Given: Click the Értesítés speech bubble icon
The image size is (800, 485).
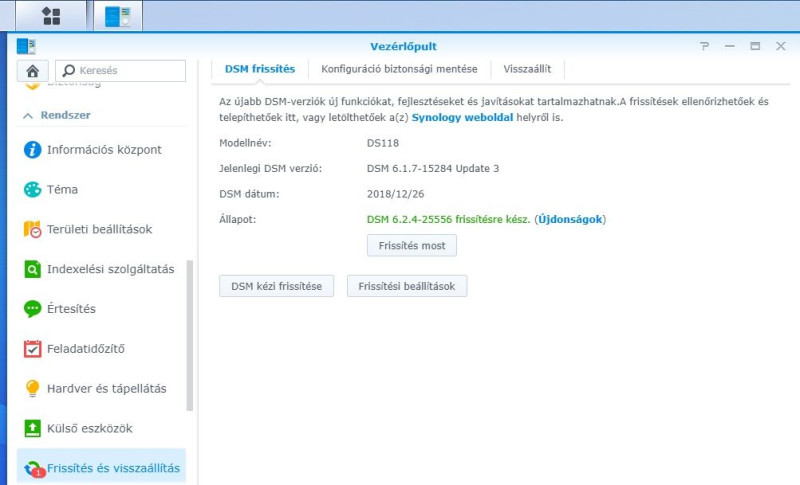Looking at the screenshot, I should pyautogui.click(x=32, y=309).
